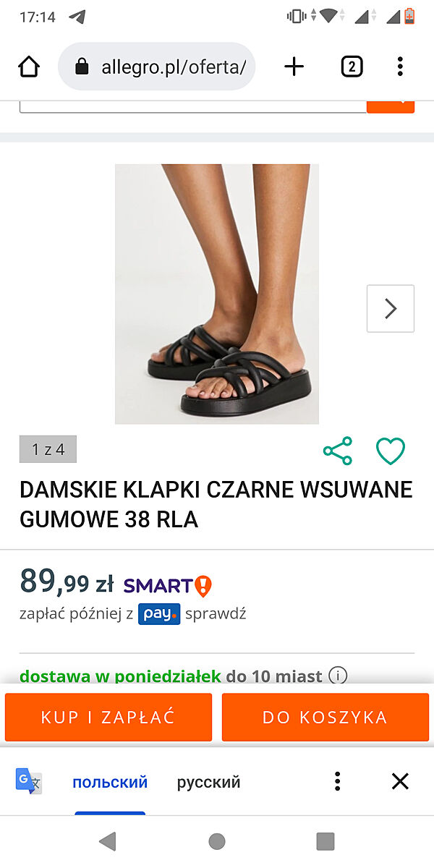Viewport: 434px width, 868px height.
Task: Tap the KUP I ZAPŁAĆ button
Action: pyautogui.click(x=109, y=718)
